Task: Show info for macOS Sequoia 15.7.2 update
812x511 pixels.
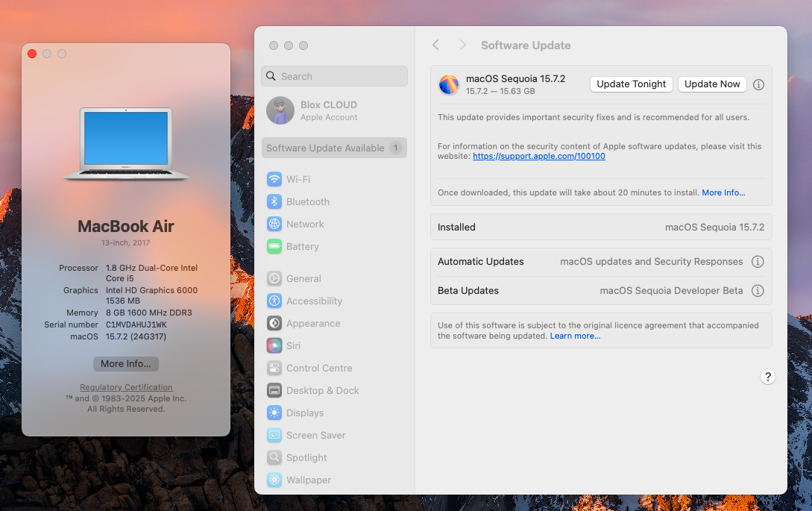Action: [758, 84]
